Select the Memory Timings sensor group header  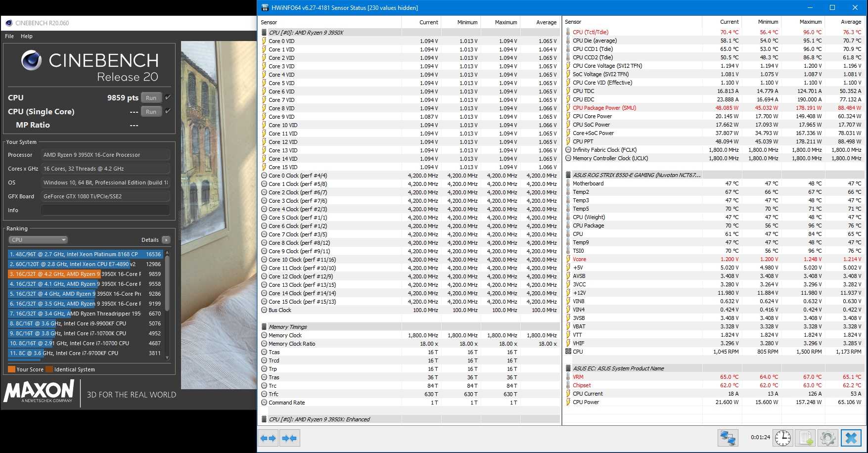tap(288, 327)
